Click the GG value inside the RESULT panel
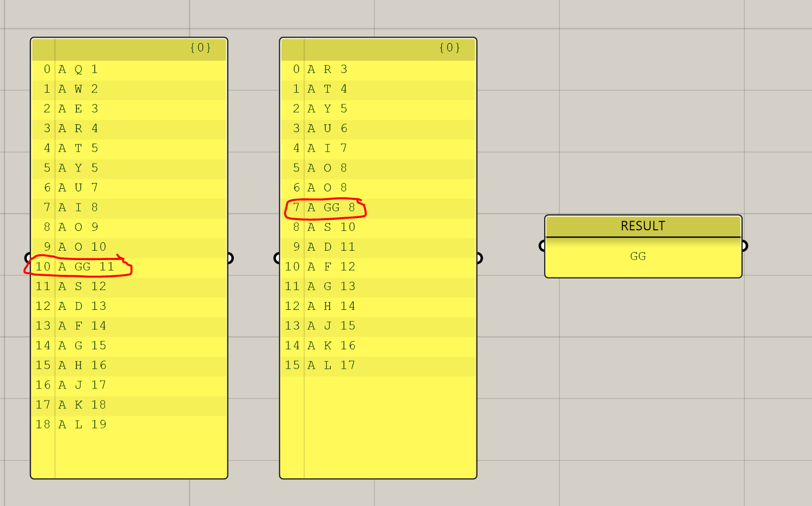The width and height of the screenshot is (812, 506). coord(637,256)
